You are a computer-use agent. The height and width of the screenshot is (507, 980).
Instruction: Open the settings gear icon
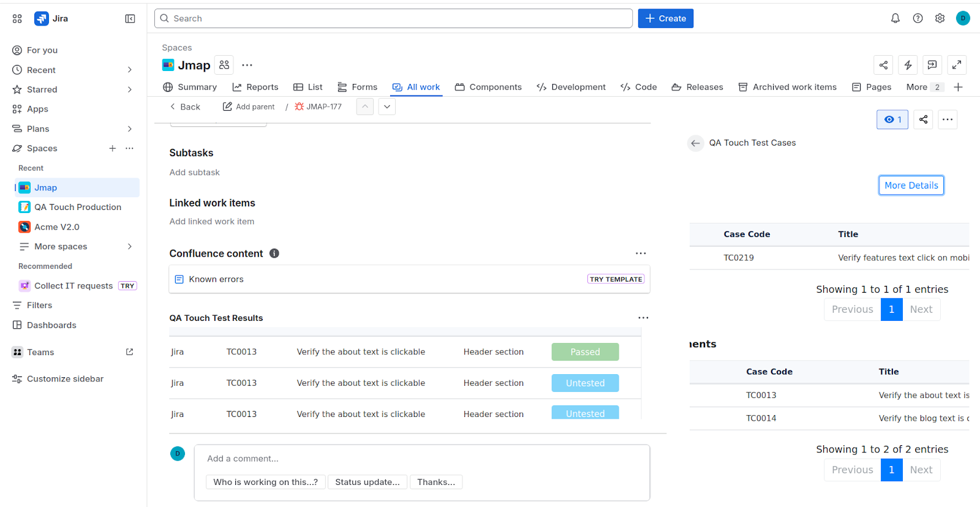pos(940,18)
